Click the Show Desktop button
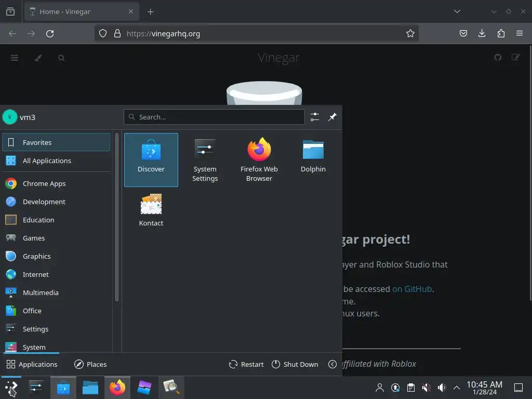 (518, 388)
